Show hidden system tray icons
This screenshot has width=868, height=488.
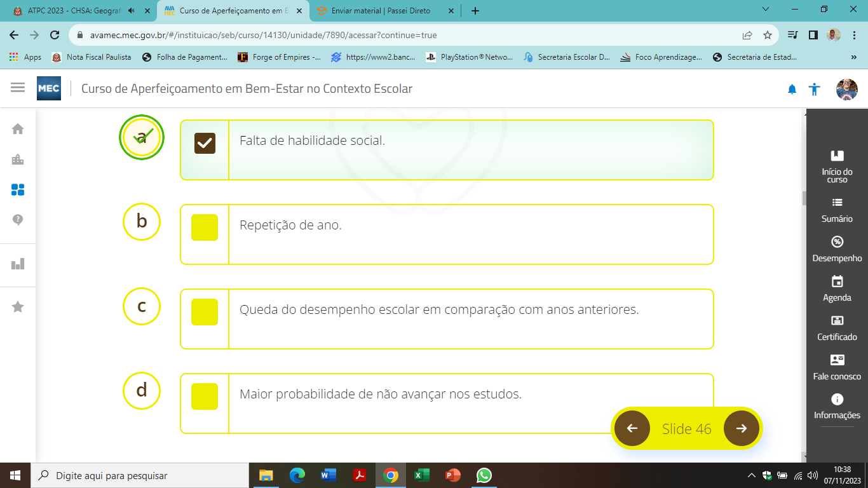pyautogui.click(x=752, y=475)
